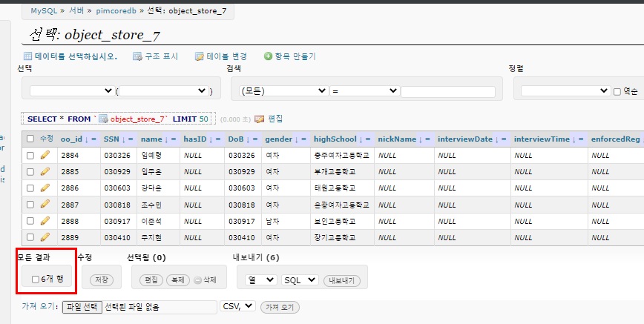
Task: Open the 정렬 sort column dropdown
Action: [565, 90]
